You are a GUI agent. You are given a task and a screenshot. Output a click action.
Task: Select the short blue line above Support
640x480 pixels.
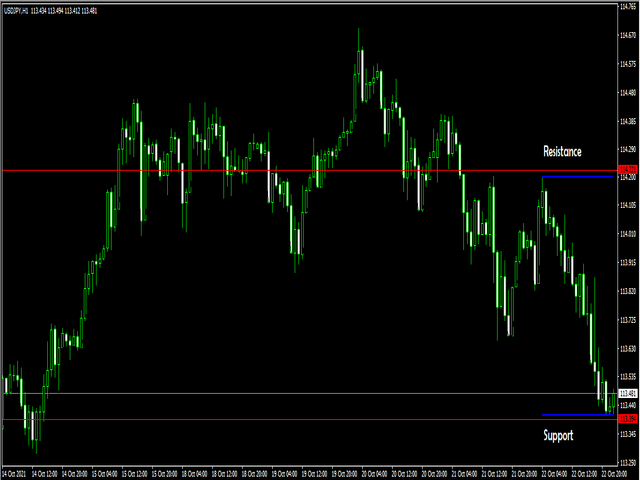pos(578,415)
